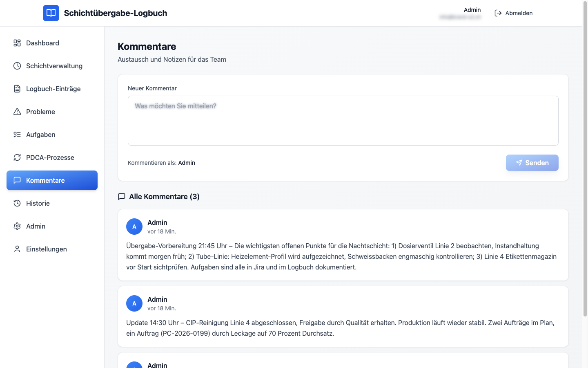Click the Logbuch-Einträge document icon
The height and width of the screenshot is (368, 588).
[x=17, y=89]
